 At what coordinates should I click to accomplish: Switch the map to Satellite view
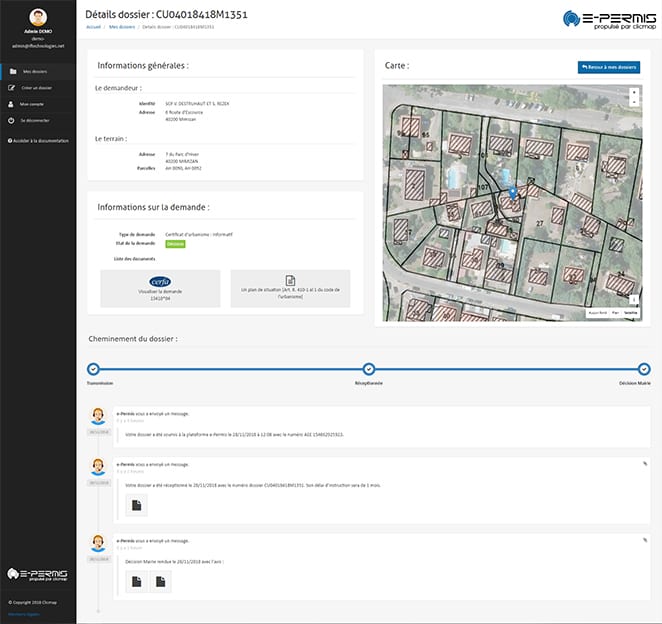click(x=630, y=312)
